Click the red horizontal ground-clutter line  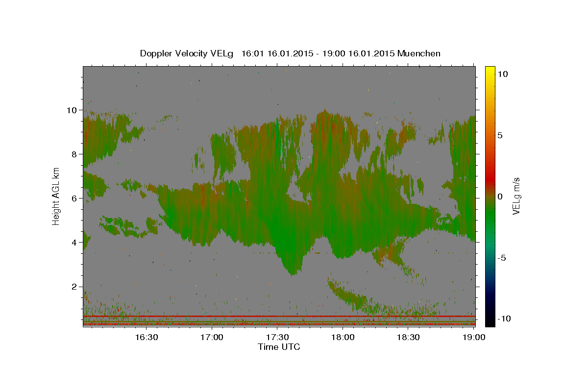coord(279,317)
